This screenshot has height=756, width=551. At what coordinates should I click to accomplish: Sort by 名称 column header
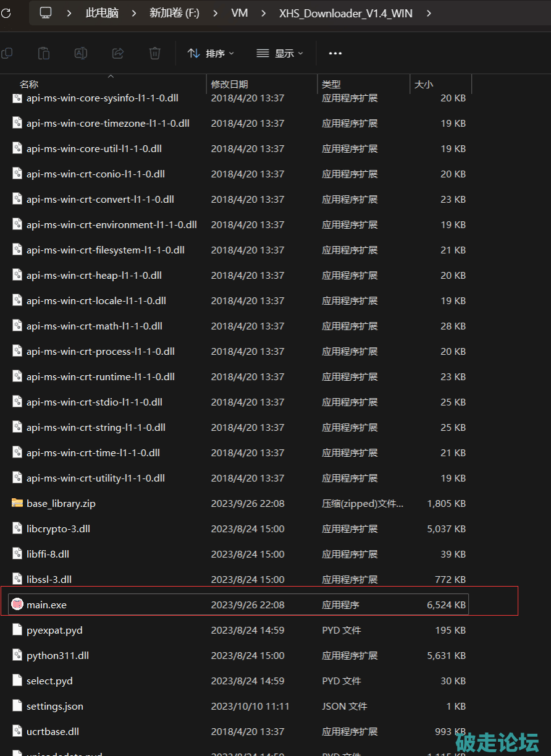point(29,85)
